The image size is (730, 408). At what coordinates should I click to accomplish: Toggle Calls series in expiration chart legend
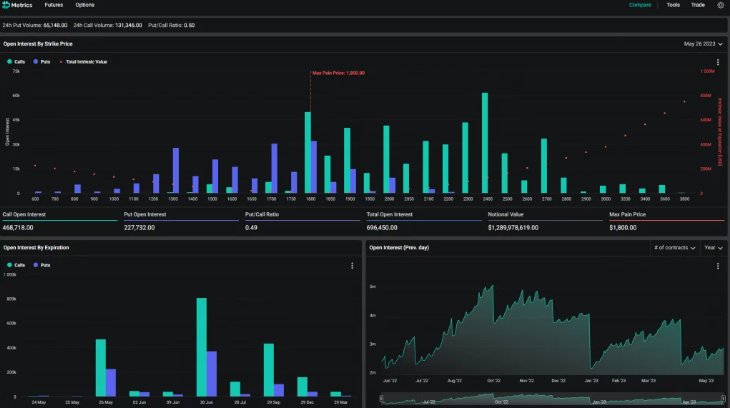pyautogui.click(x=16, y=265)
